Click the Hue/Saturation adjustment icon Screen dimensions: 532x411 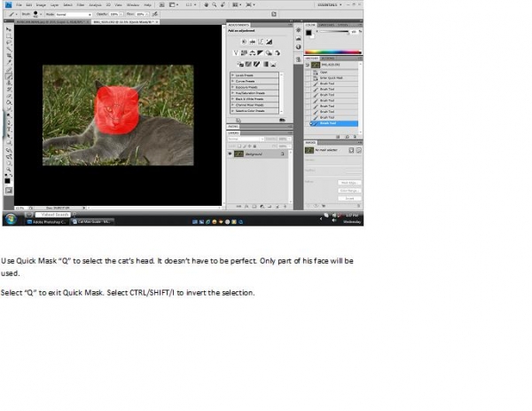coord(244,53)
